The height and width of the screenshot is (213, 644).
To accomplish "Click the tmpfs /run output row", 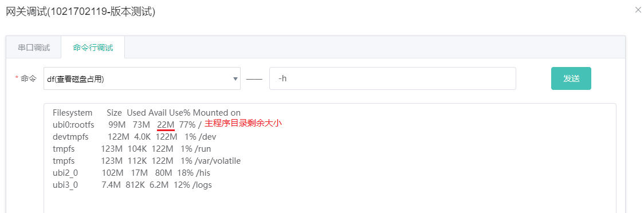I will coord(132,148).
